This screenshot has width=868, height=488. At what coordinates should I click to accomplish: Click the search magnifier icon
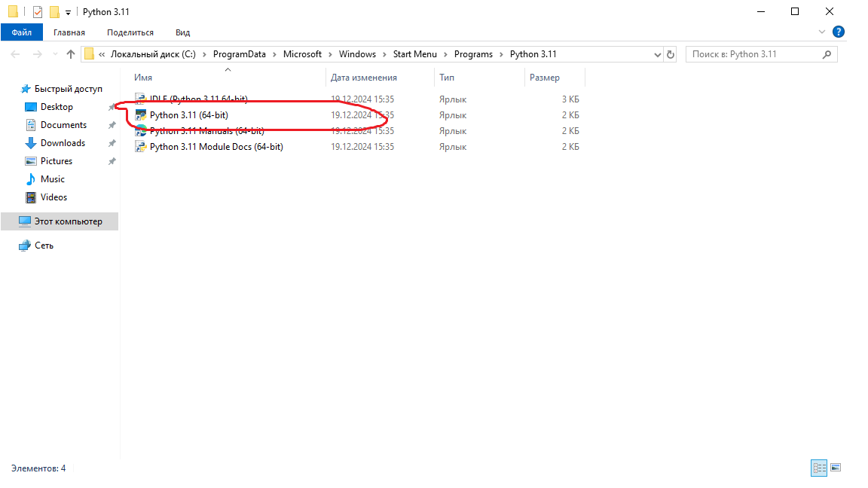click(827, 54)
